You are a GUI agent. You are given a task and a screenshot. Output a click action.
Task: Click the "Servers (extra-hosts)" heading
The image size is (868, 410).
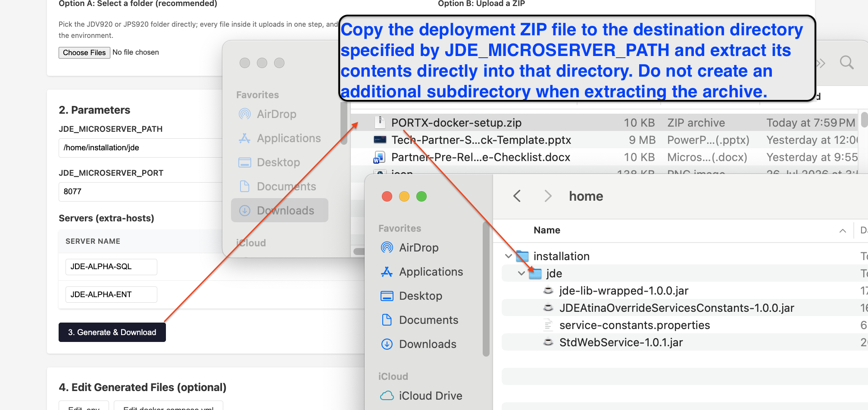coord(106,218)
